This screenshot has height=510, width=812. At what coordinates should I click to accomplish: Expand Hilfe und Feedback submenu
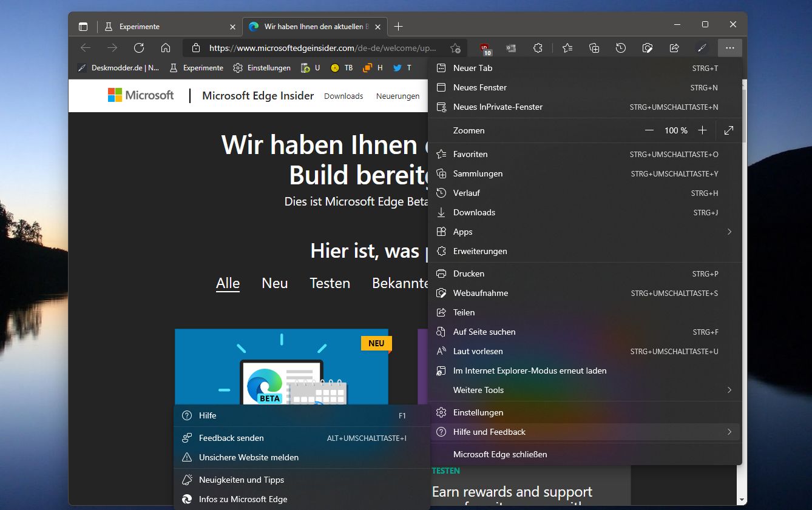(x=585, y=432)
